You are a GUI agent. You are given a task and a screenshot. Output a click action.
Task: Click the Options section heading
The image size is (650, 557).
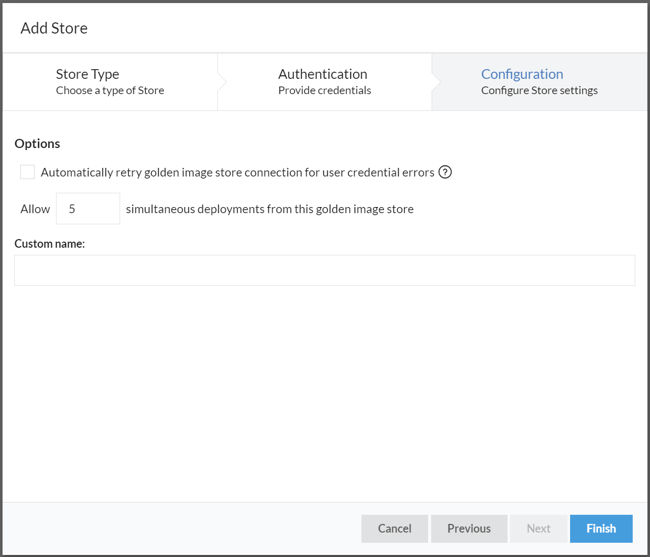[37, 143]
